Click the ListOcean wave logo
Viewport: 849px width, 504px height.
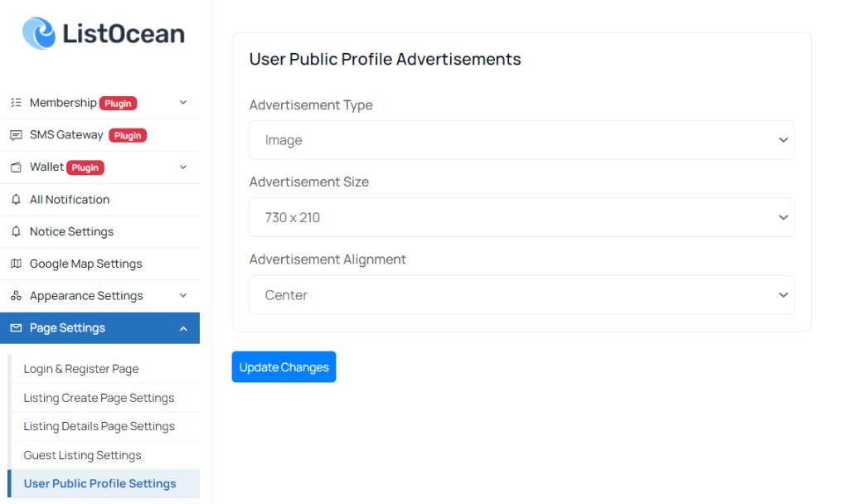[x=38, y=33]
